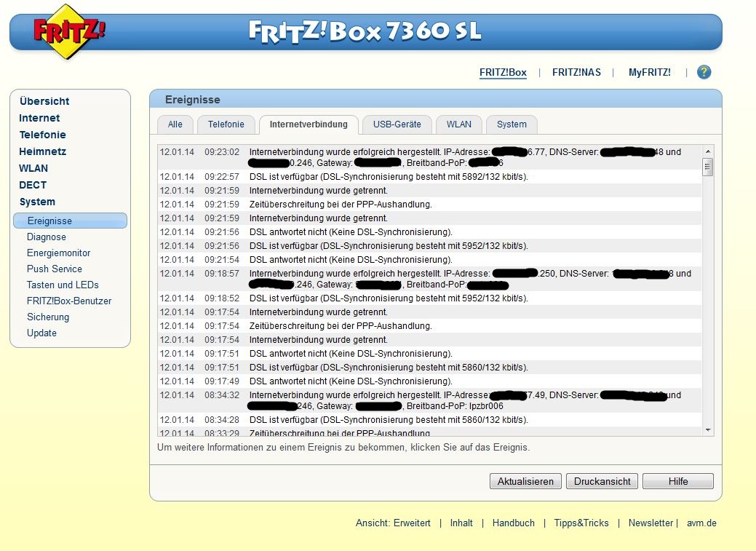Image resolution: width=756 pixels, height=551 pixels.
Task: Select FRITZ!Box-Benutzer in the sidebar
Action: point(69,301)
